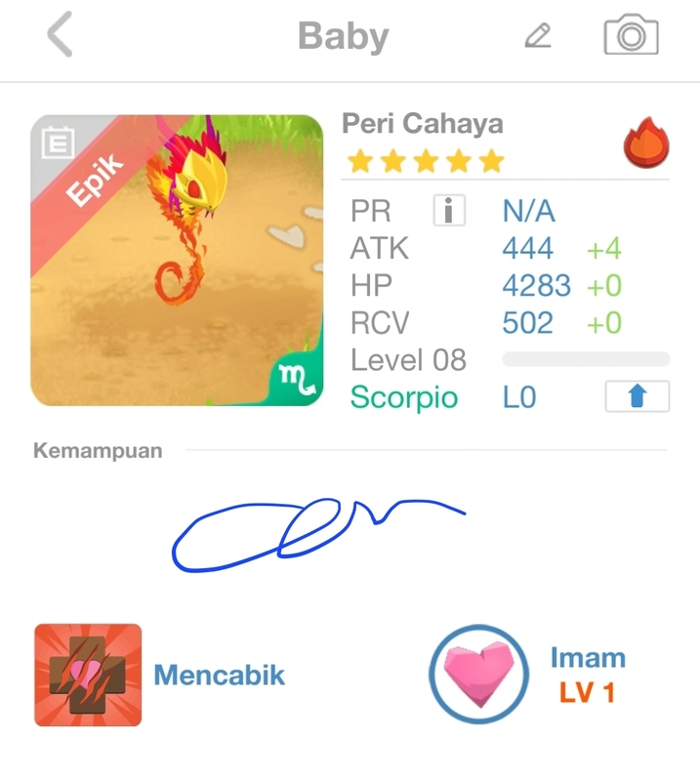The width and height of the screenshot is (700, 781).
Task: Tap the Peri Cahaya pet portrait
Action: pos(177,261)
